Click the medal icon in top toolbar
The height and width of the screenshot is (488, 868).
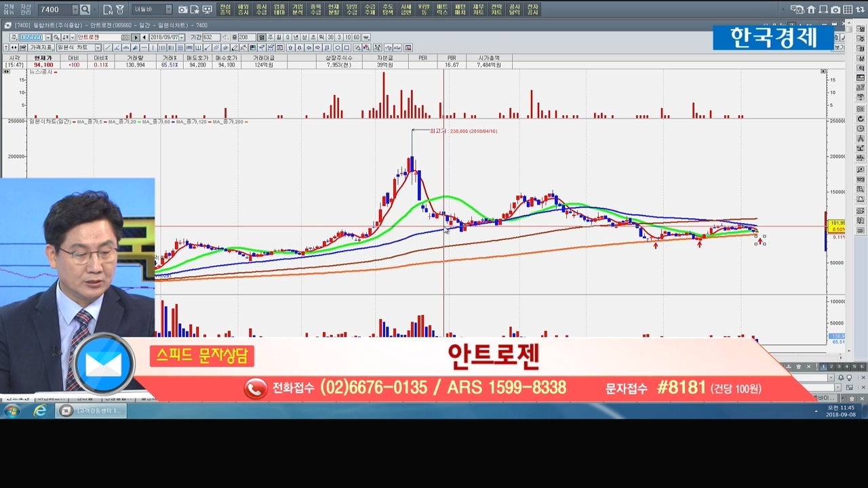120,9
